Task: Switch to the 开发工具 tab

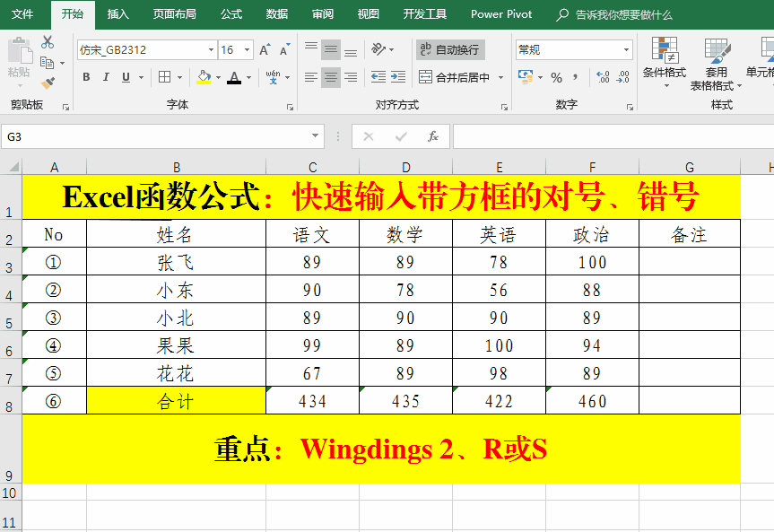Action: coord(424,14)
